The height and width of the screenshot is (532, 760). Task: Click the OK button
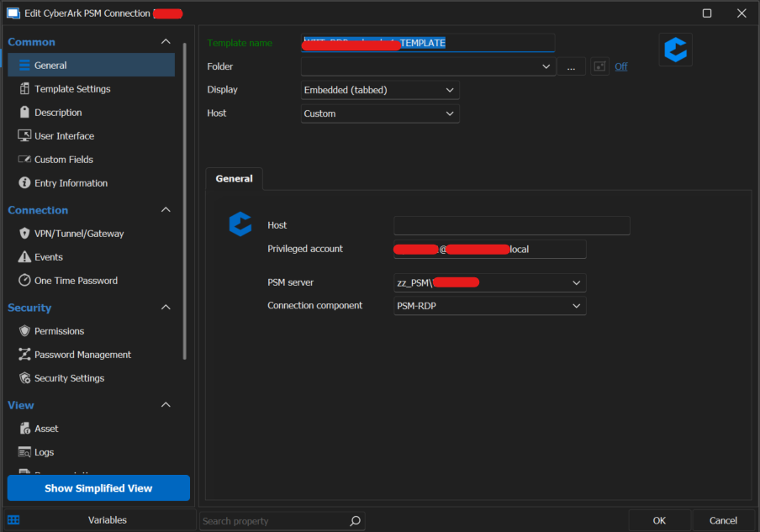(x=659, y=520)
